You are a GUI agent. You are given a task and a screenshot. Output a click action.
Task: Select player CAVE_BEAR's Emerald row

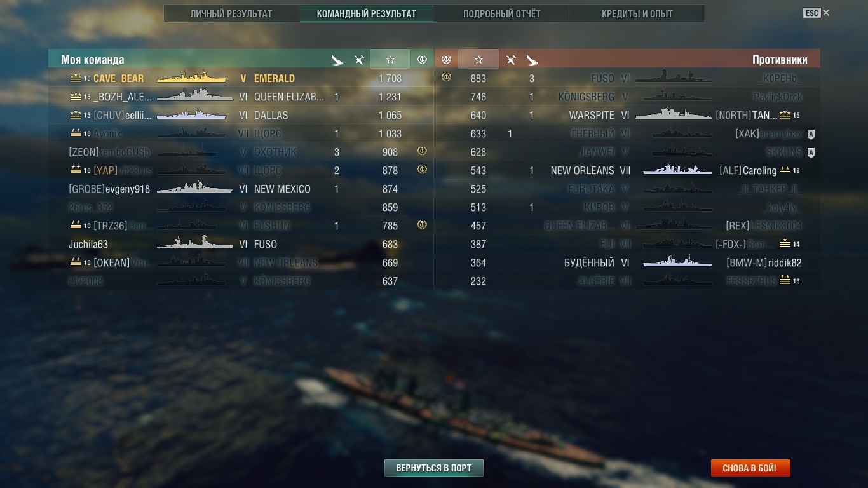[240, 78]
